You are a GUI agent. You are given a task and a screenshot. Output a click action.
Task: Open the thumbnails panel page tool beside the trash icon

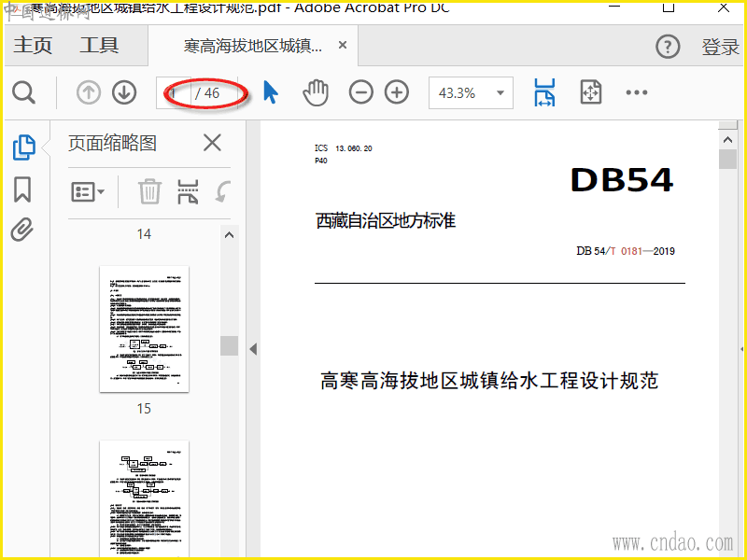[188, 192]
